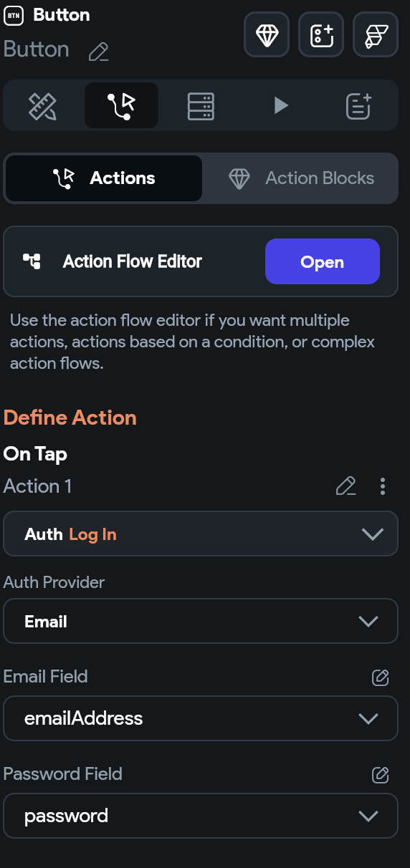Image resolution: width=410 pixels, height=868 pixels.
Task: Open the Action Flow Editor
Action: point(322,261)
